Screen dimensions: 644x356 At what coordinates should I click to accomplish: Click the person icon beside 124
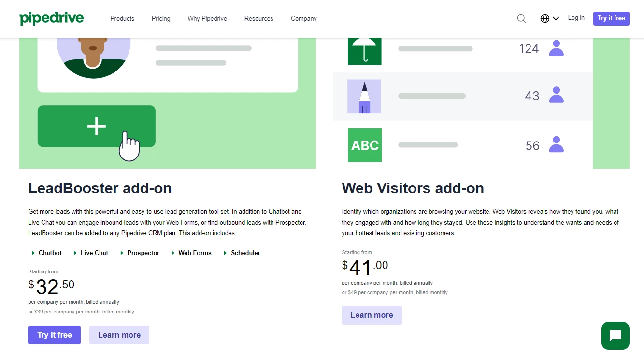557,48
